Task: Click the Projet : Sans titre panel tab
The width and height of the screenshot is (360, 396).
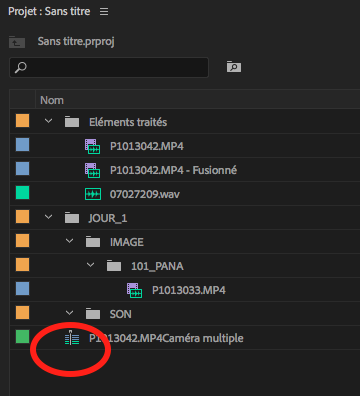Action: click(49, 12)
